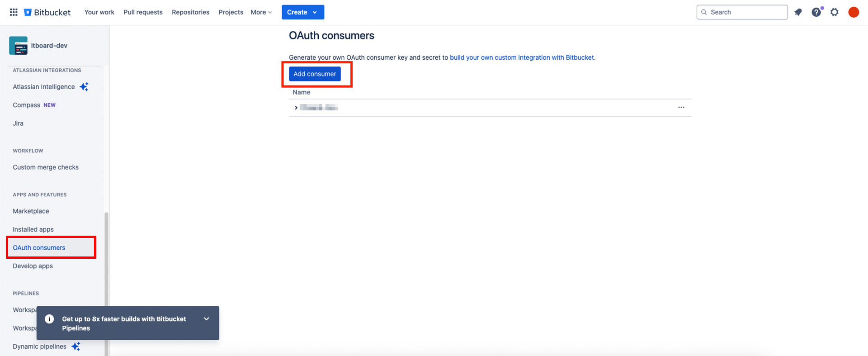
Task: Open the settings gear icon
Action: coord(835,12)
